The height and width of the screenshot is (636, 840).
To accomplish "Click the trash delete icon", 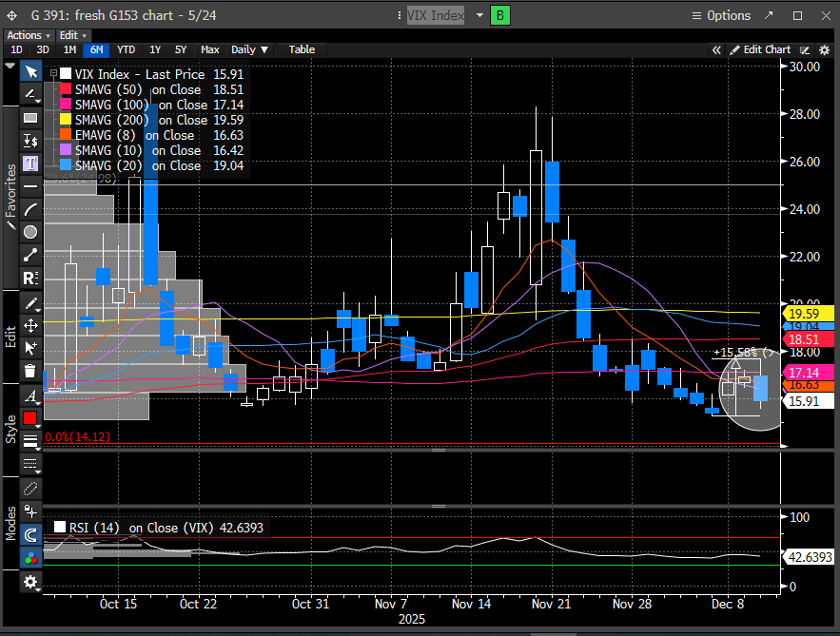I will click(x=30, y=371).
